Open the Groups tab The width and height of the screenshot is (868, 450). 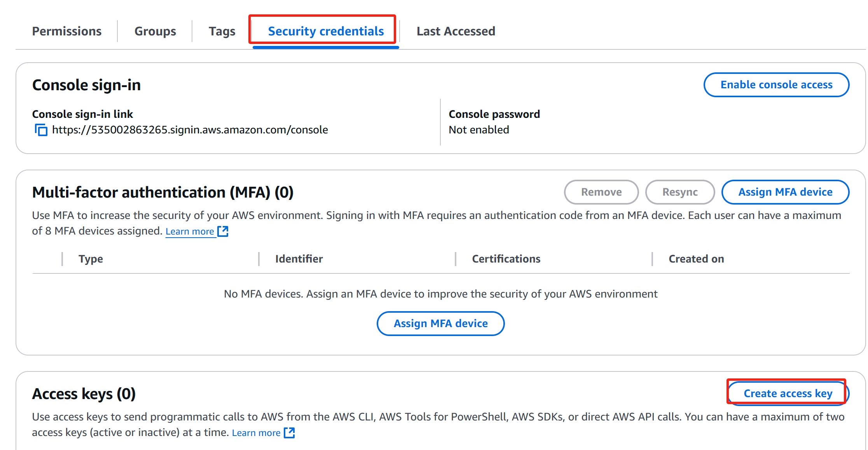(x=155, y=31)
